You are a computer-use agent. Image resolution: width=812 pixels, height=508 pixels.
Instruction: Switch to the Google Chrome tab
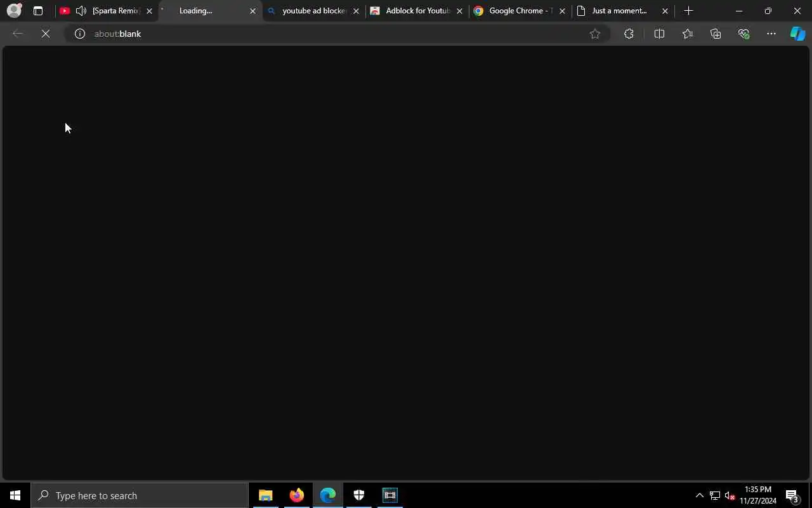tap(520, 11)
